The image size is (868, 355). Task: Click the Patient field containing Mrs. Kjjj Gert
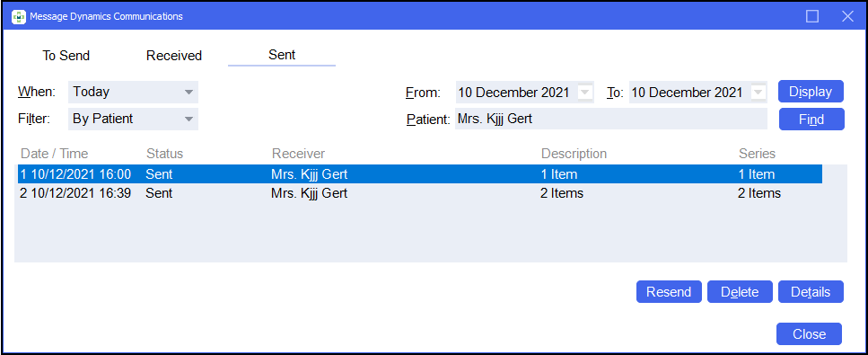(x=610, y=119)
